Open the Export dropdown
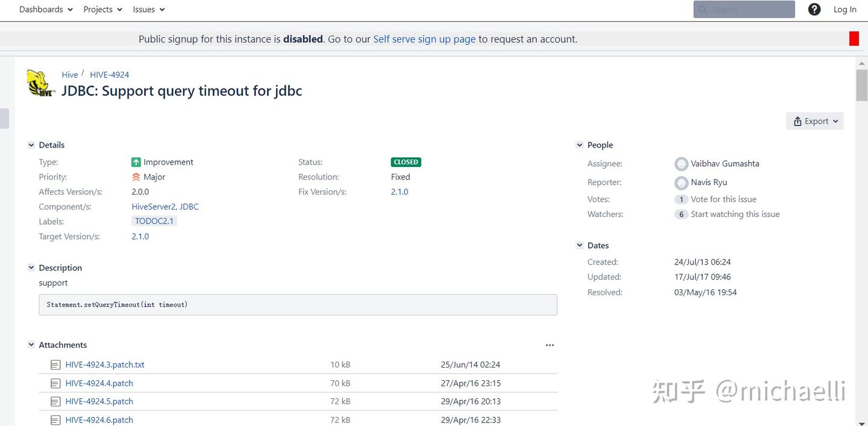 pyautogui.click(x=814, y=121)
